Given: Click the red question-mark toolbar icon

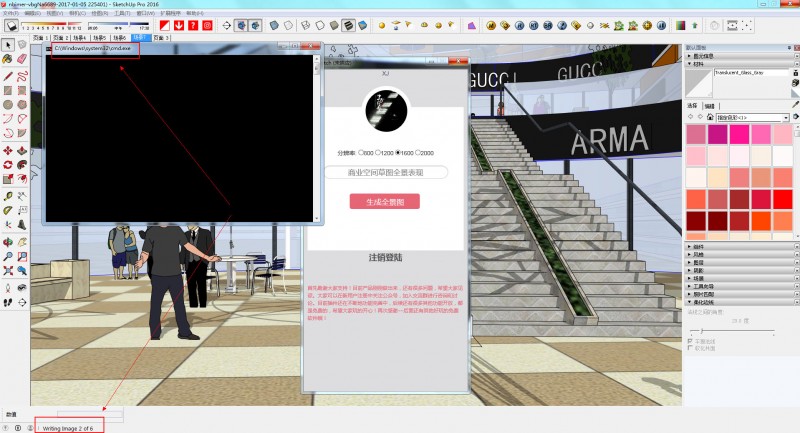Looking at the screenshot, I should point(193,25).
